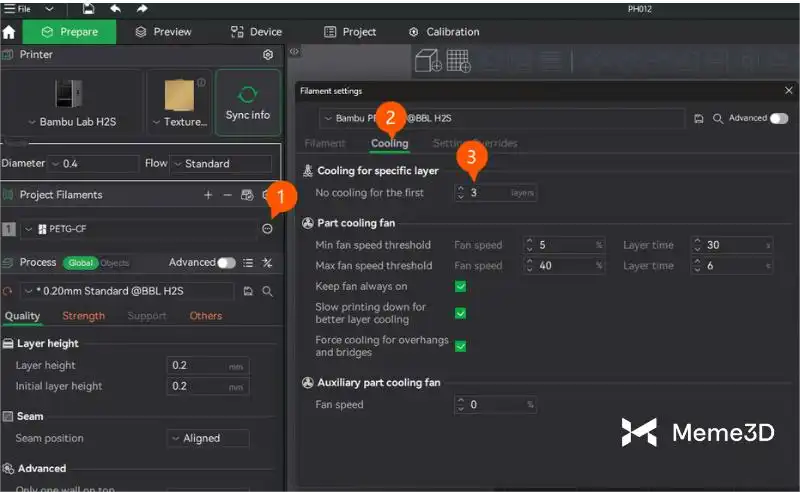Remove a filament with minus icon
The width and height of the screenshot is (800, 492).
point(227,195)
